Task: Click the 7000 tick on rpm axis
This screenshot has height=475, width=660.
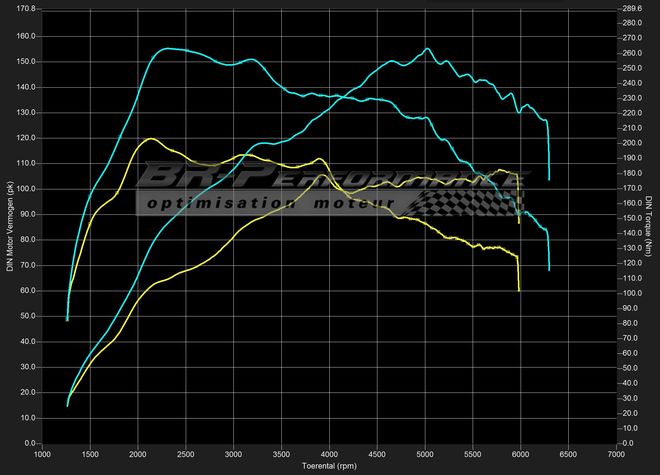Action: [x=616, y=453]
